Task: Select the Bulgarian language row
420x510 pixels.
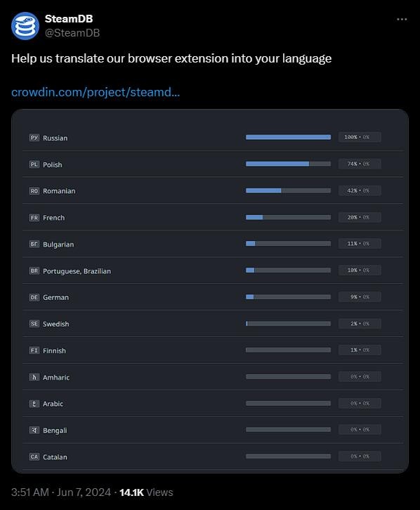Action: tap(213, 244)
